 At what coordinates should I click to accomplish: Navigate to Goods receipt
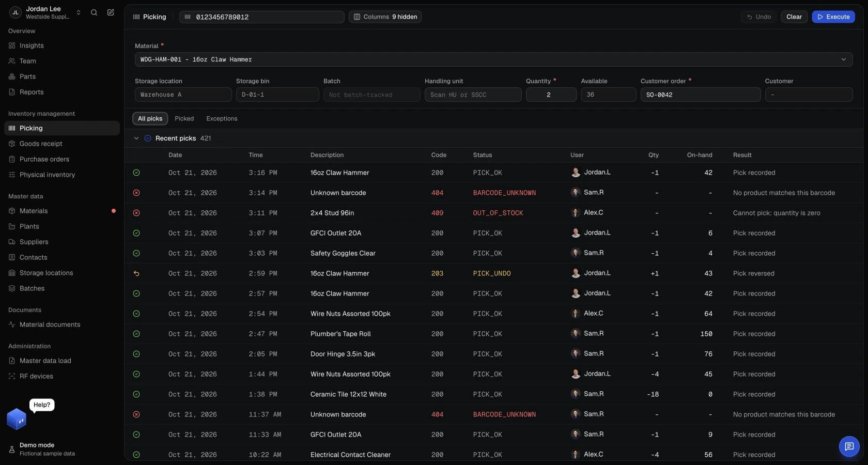coord(62,144)
